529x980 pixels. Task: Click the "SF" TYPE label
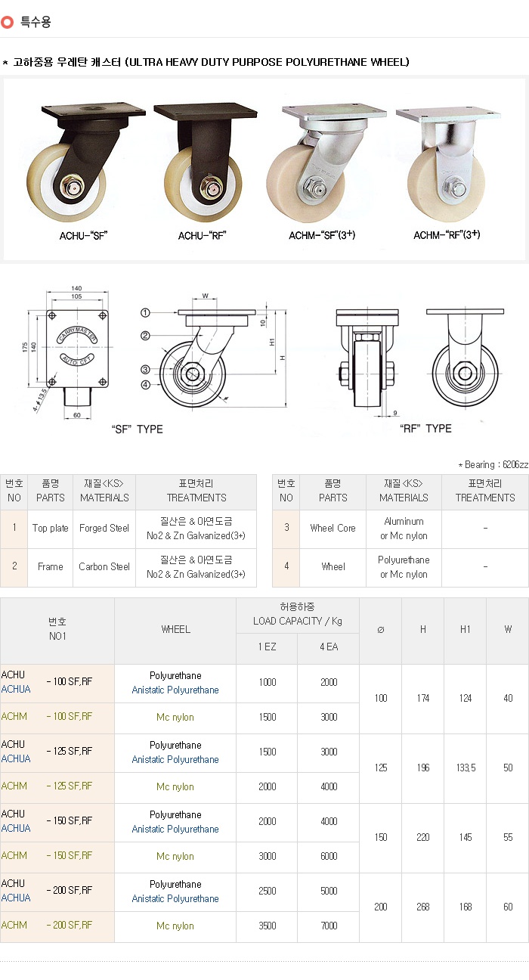[138, 429]
